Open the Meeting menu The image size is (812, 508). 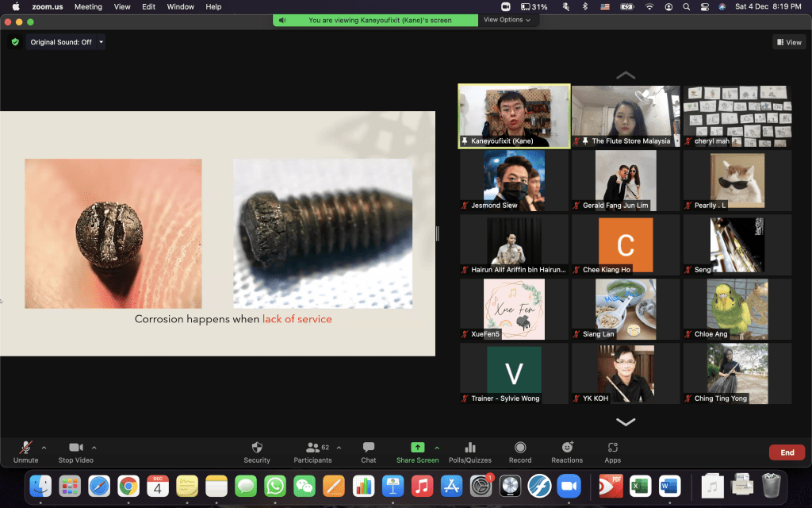[88, 6]
